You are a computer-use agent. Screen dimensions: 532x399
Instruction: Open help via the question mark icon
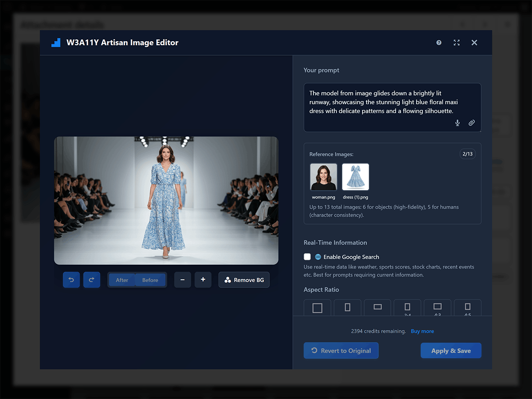click(x=438, y=42)
